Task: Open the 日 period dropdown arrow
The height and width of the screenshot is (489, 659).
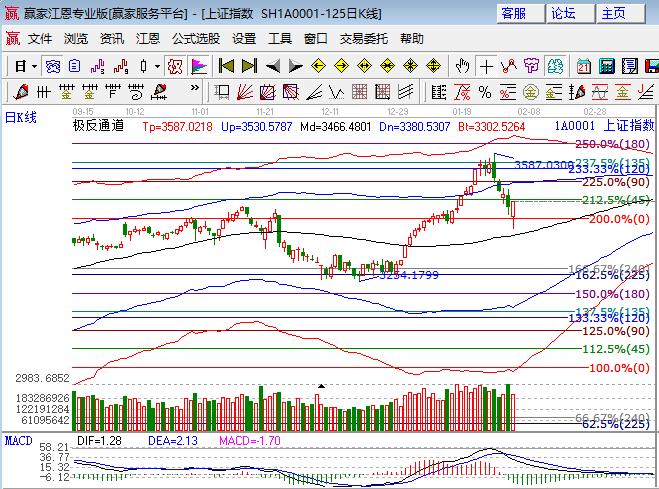Action: [x=34, y=66]
